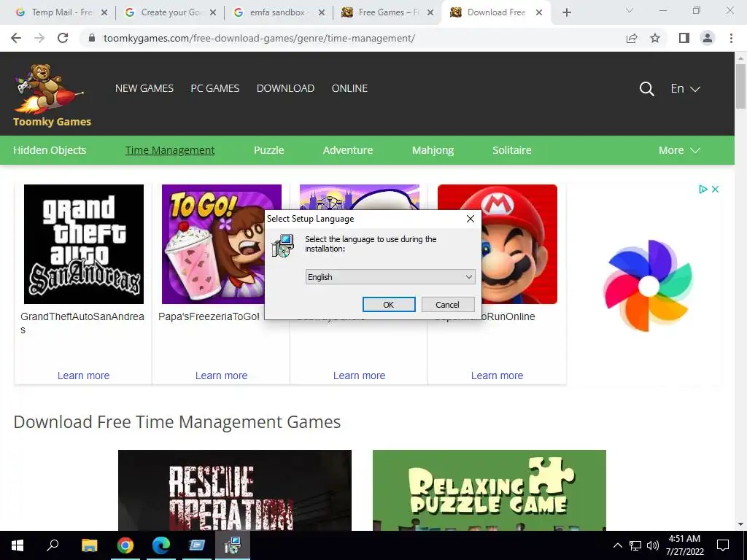The width and height of the screenshot is (747, 560).
Task: Switch to Free Games tab
Action: click(387, 12)
